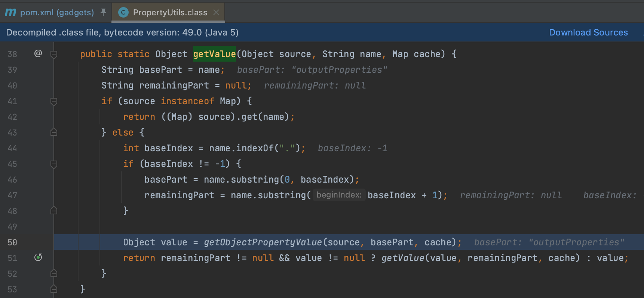Switch to the pom.xml (gadgets) tab
Viewport: 644px width, 298px height.
[57, 12]
